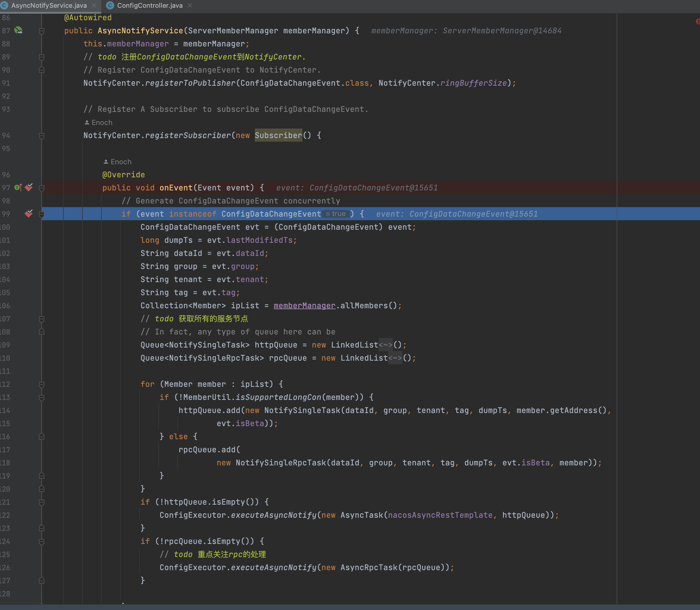Fold the comment block at line 107
Viewport: 700px width, 610px height.
42,319
